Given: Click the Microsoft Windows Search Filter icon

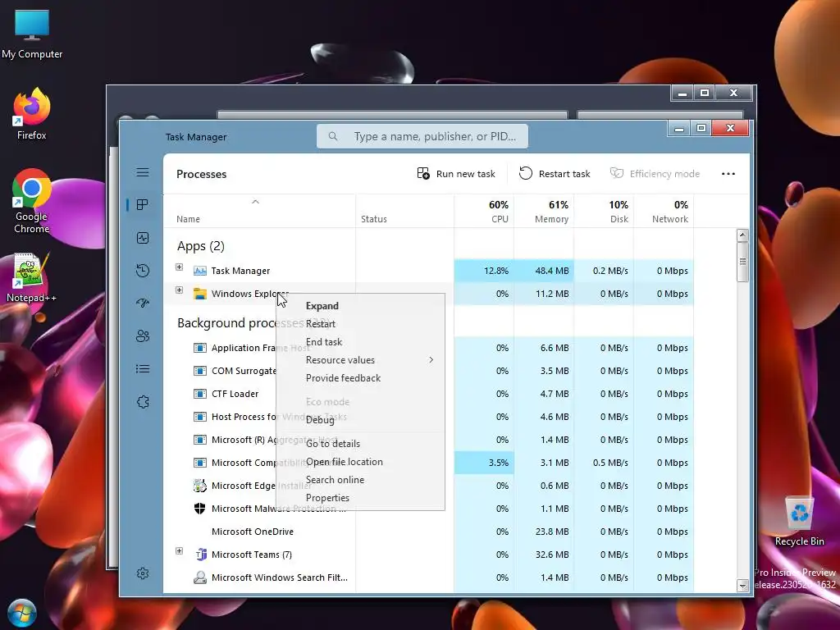Looking at the screenshot, I should [x=200, y=577].
